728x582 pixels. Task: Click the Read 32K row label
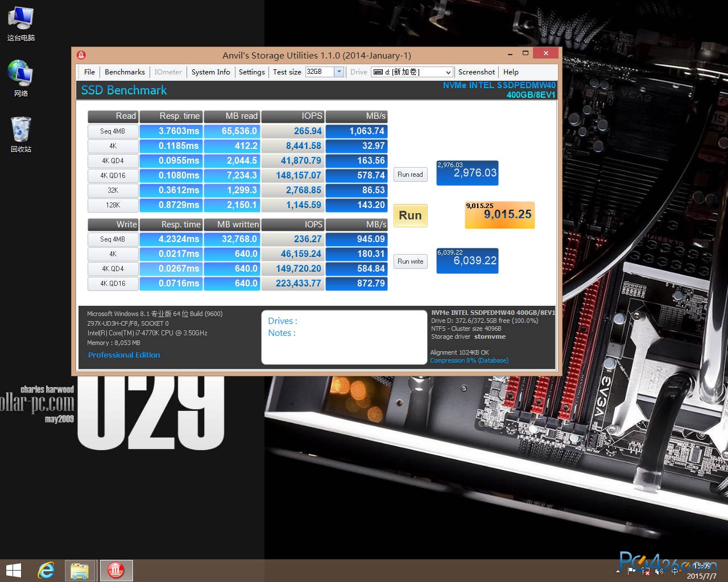coord(113,190)
